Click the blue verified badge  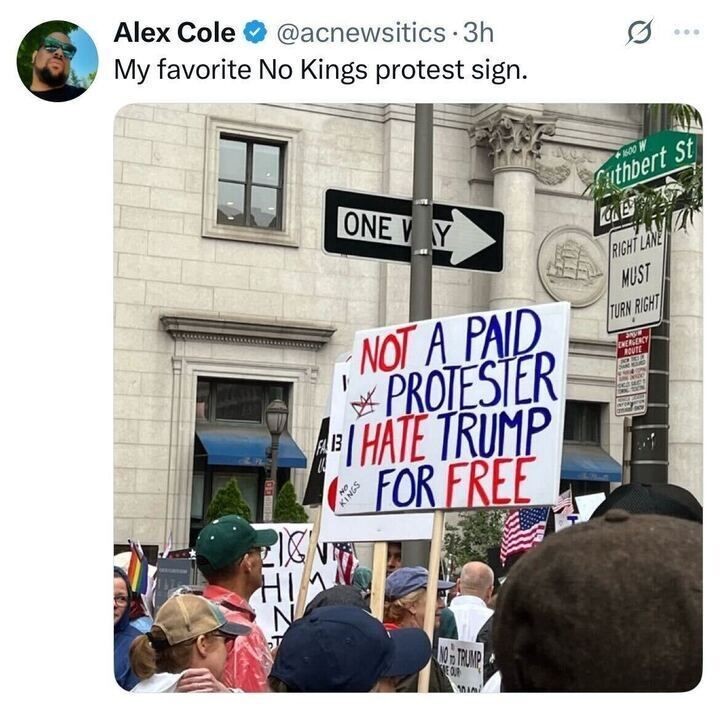[255, 33]
